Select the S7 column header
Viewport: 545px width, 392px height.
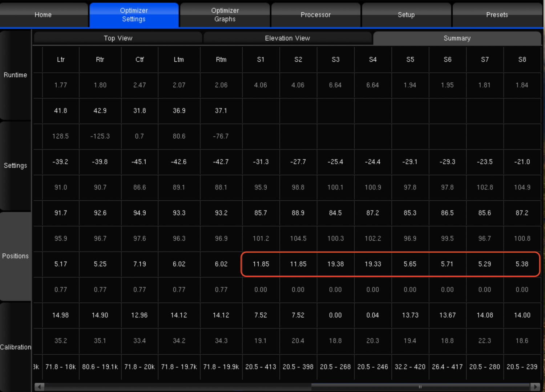coord(485,60)
